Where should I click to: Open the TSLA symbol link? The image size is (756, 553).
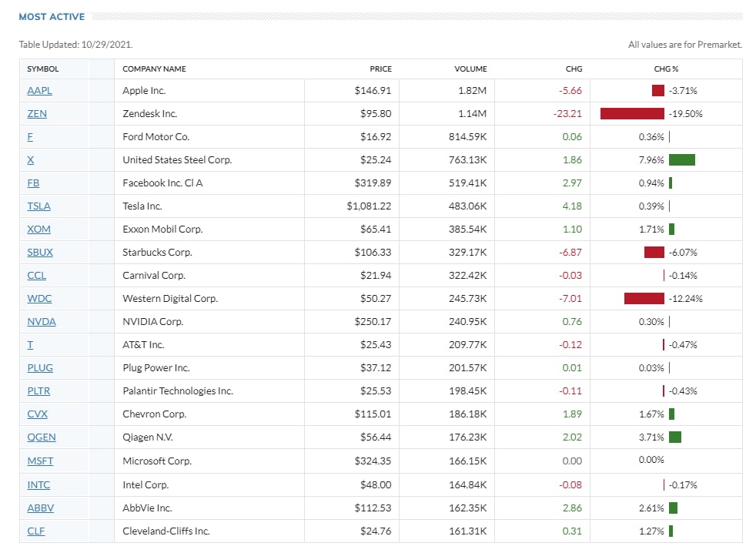click(x=38, y=206)
